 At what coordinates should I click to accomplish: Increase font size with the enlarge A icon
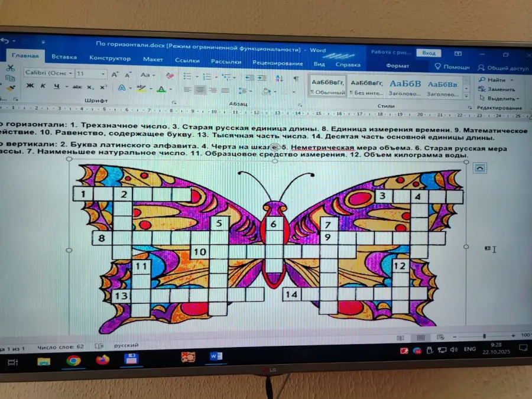pos(115,75)
